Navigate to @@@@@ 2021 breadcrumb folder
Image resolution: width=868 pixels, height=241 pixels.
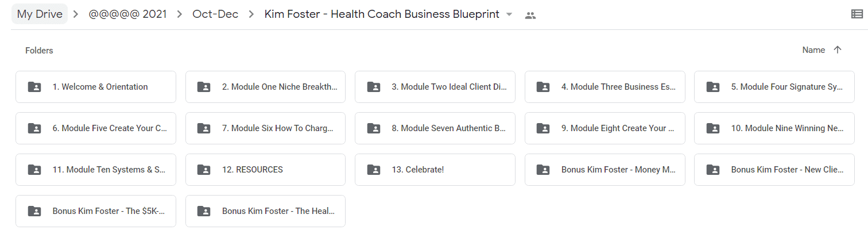[127, 14]
